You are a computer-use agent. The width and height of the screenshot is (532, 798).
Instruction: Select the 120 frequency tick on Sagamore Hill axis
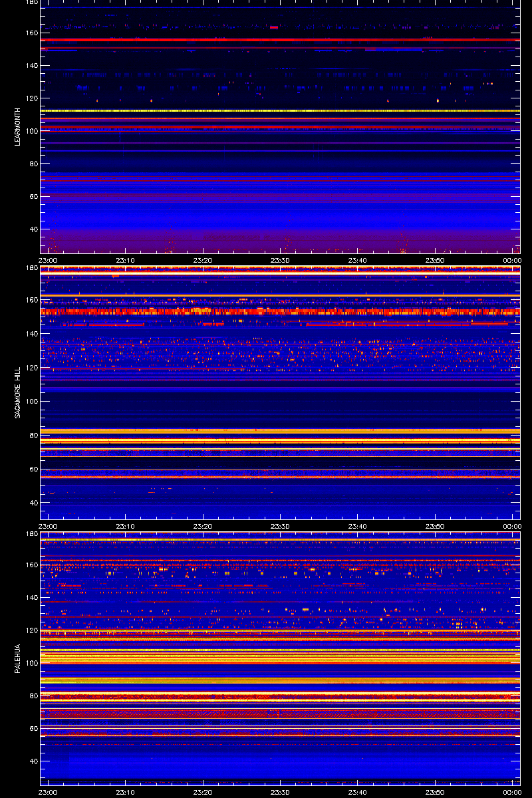32,368
